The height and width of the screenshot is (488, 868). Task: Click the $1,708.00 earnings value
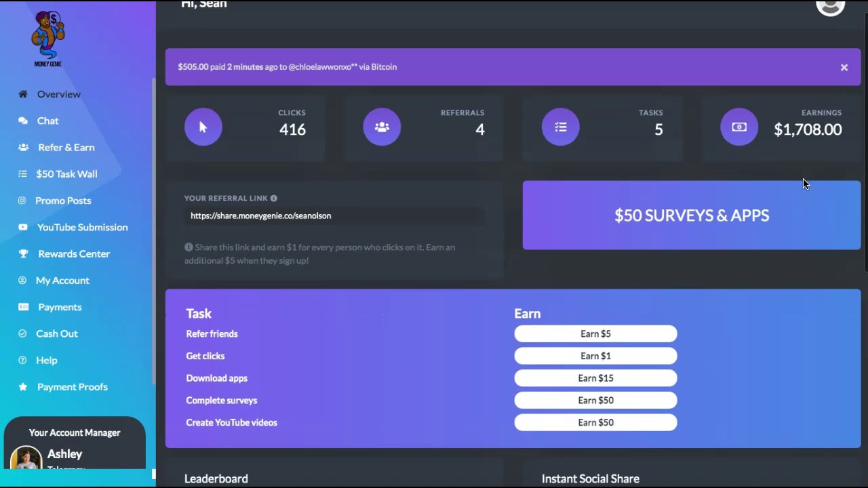click(808, 129)
